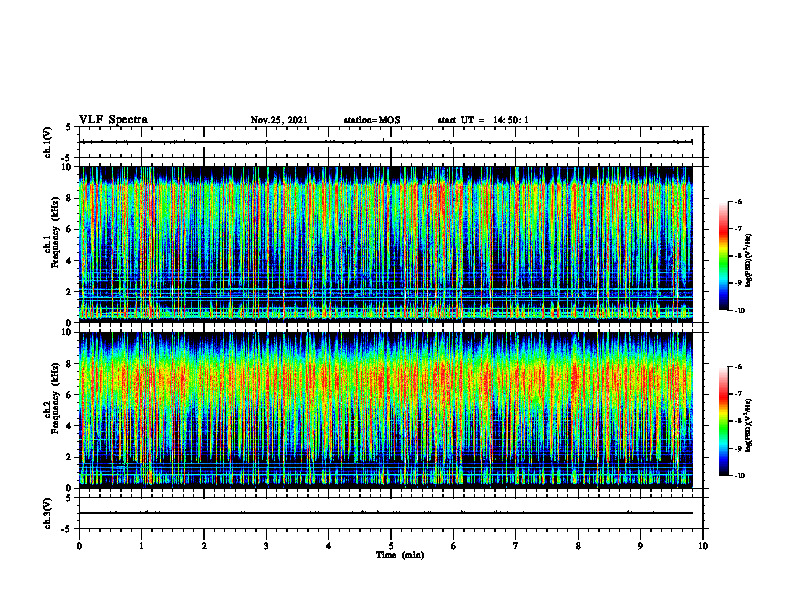The image size is (792, 612).
Task: Click tick label "5" on the Time axis
Action: (x=391, y=546)
